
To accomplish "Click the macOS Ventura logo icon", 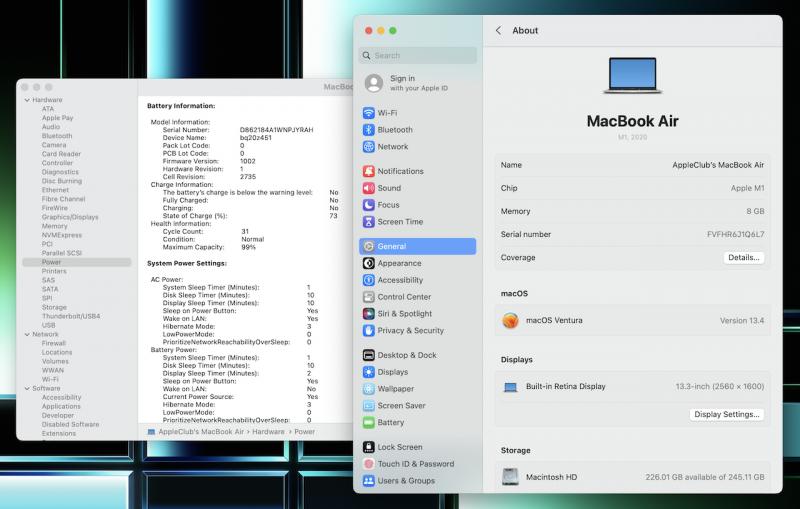I will pos(510,320).
